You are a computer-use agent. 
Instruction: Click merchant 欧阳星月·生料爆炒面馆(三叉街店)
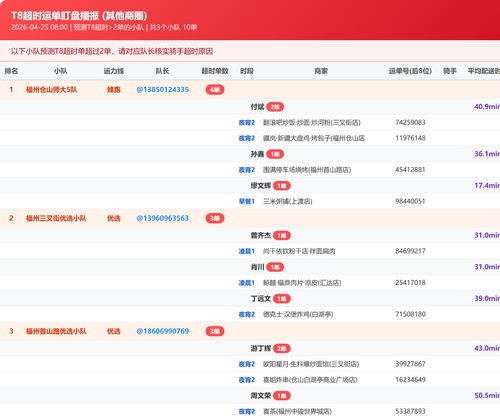[311, 364]
